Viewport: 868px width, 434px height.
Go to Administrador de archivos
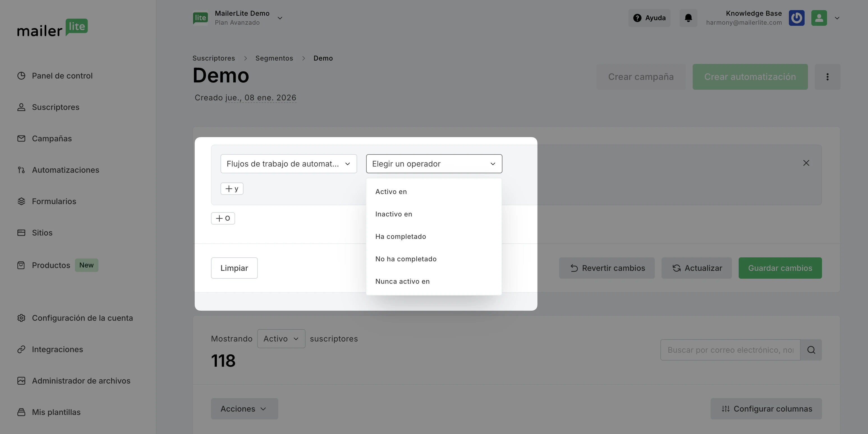81,381
